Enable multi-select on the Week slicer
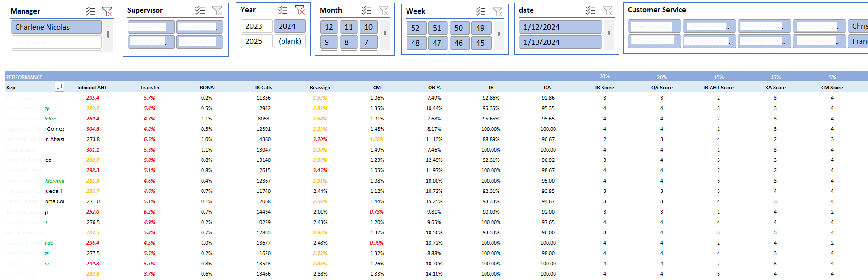 (480, 11)
